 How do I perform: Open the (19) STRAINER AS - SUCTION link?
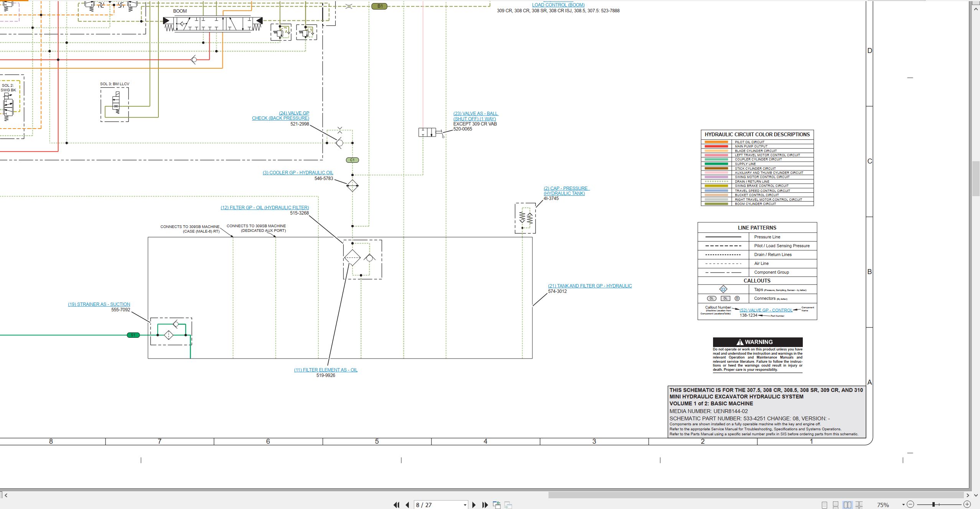click(99, 304)
